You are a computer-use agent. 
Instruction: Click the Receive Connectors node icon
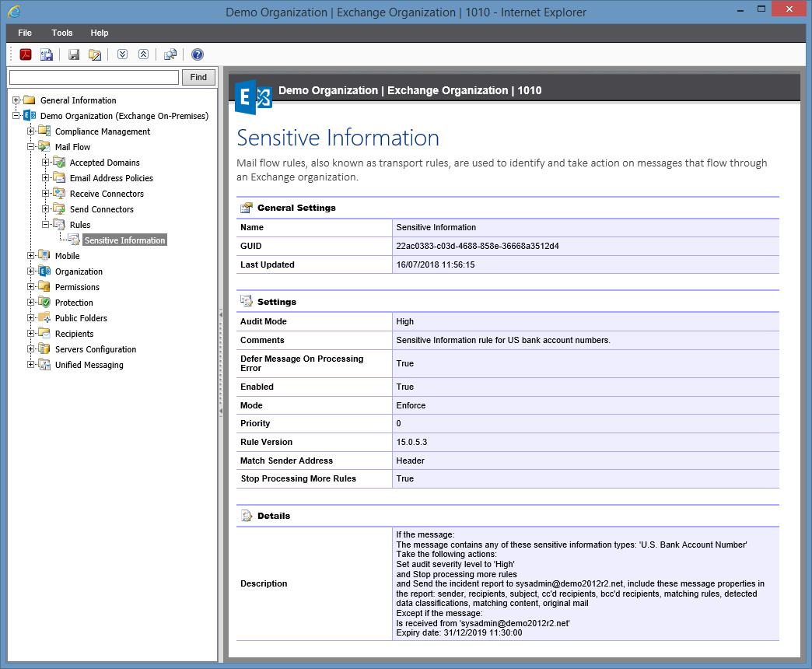[x=59, y=194]
